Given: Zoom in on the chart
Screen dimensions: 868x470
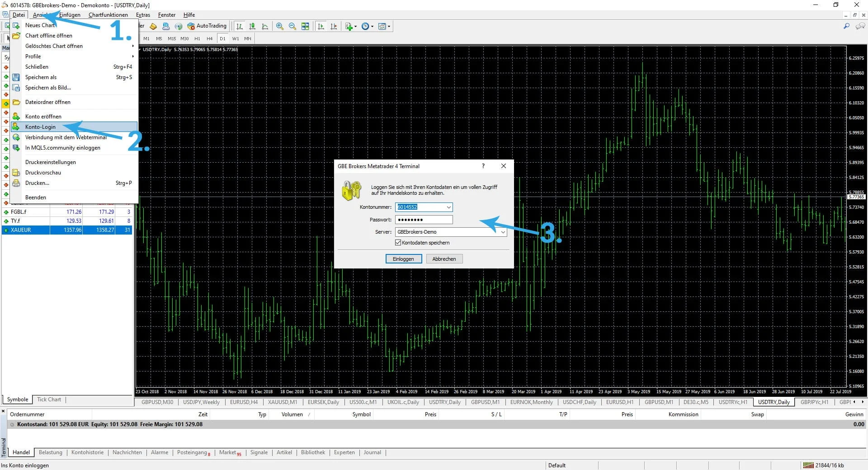Looking at the screenshot, I should click(x=279, y=26).
